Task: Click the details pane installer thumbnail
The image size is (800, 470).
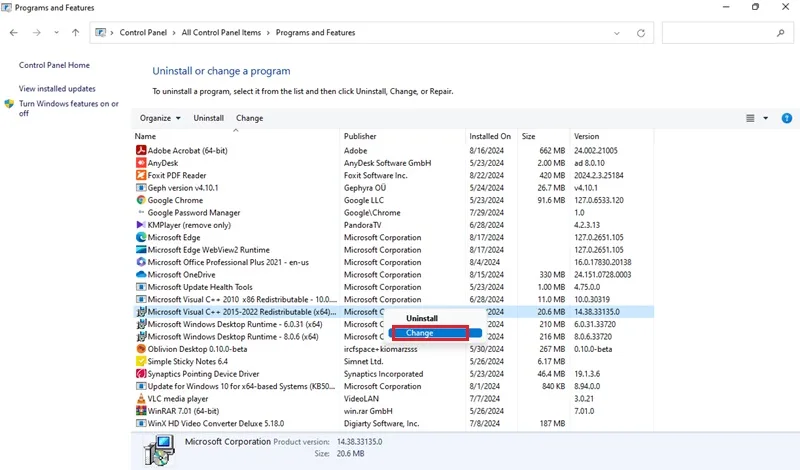Action: 159,450
